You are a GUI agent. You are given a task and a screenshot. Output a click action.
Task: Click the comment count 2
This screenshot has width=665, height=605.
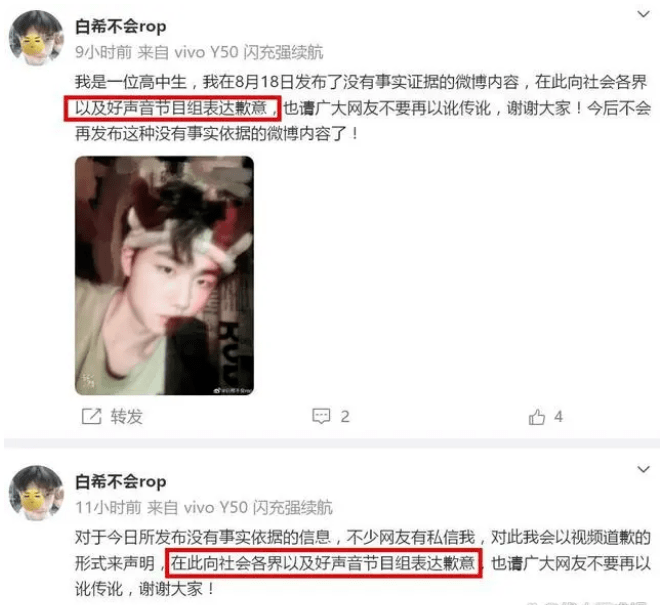345,417
